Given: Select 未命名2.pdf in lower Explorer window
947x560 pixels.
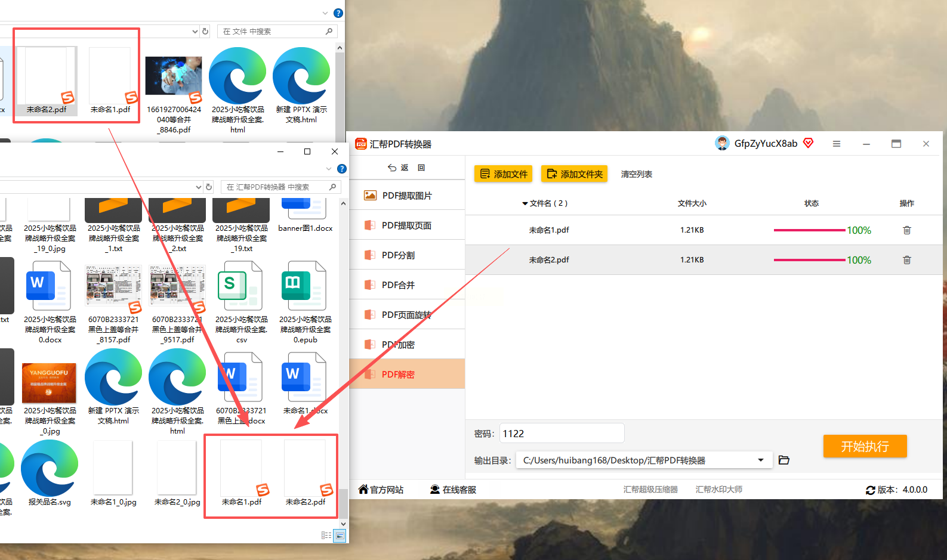Looking at the screenshot, I should point(305,474).
